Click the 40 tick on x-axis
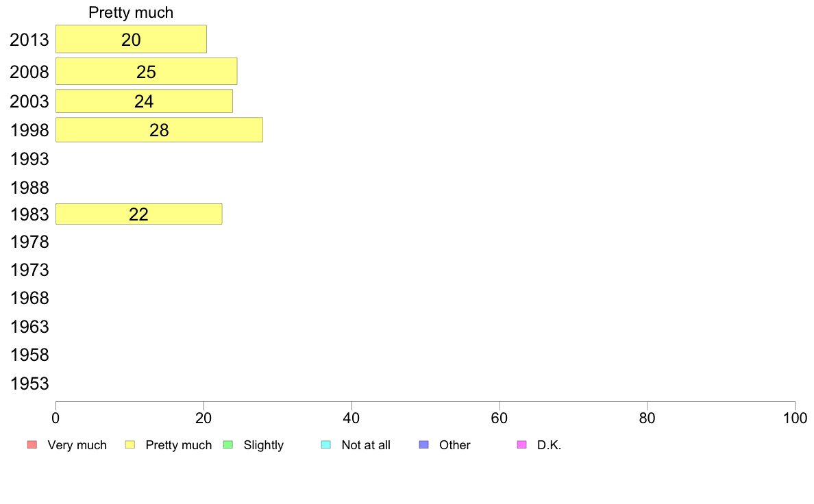Viewport: 814px width, 504px height. point(351,418)
